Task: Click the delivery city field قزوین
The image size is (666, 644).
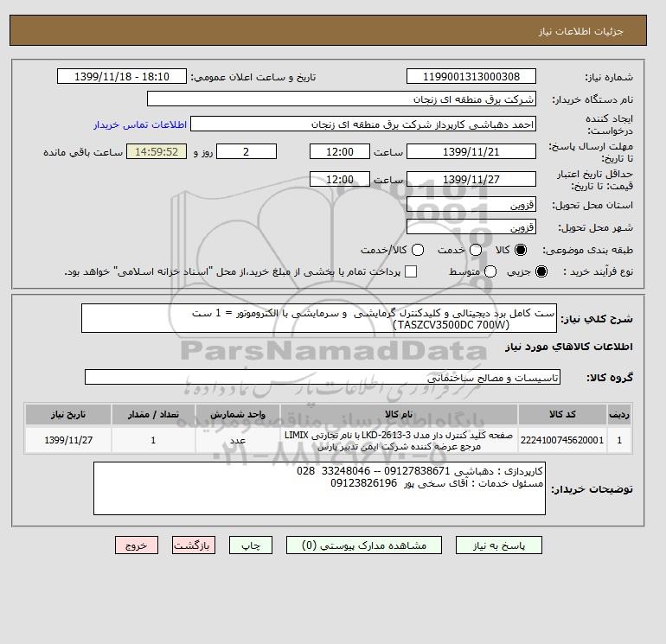Action: pyautogui.click(x=471, y=227)
